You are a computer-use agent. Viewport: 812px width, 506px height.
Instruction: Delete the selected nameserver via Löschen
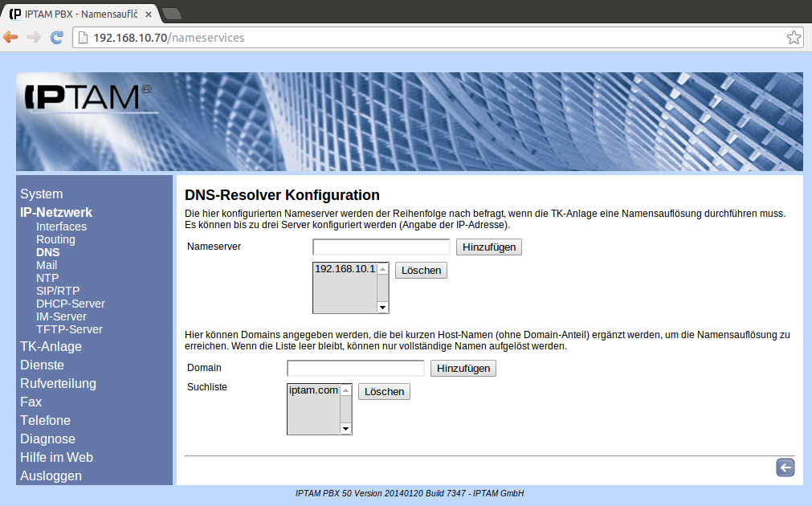pyautogui.click(x=421, y=271)
